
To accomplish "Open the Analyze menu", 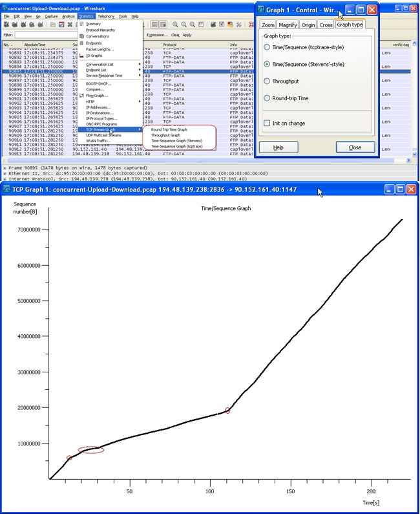I will pos(68,16).
